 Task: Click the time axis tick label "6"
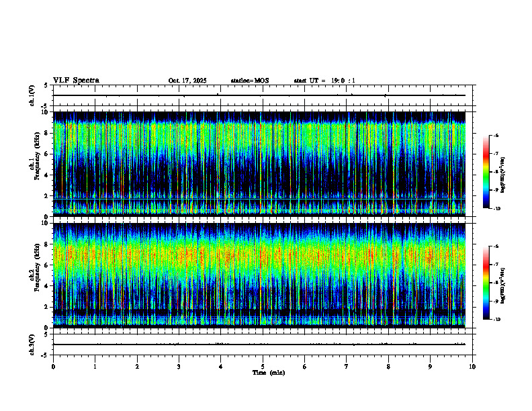pyautogui.click(x=305, y=367)
